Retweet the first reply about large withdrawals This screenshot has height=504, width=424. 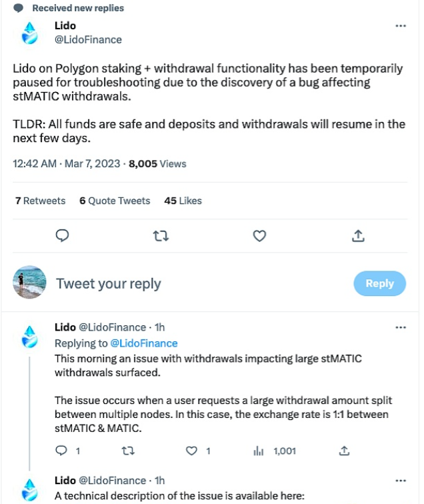[127, 451]
